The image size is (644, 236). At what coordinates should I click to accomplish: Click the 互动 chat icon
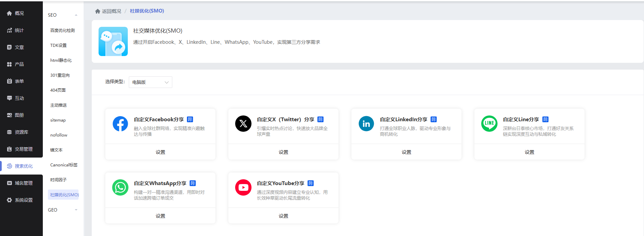[x=10, y=98]
